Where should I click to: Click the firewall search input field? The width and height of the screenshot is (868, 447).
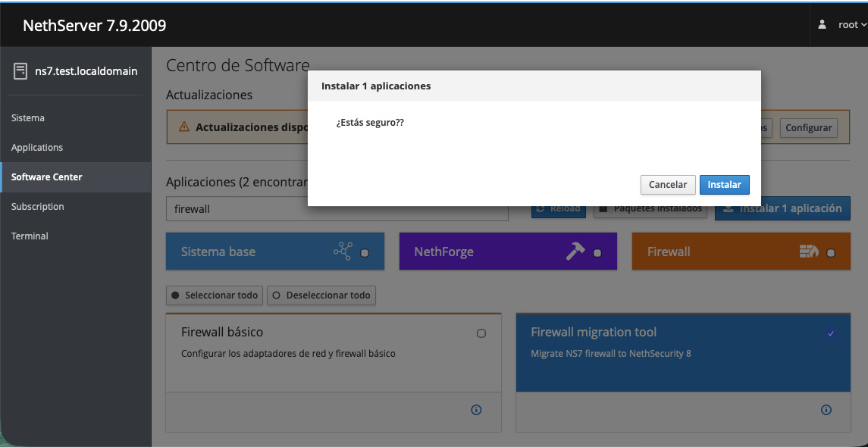[x=337, y=209]
